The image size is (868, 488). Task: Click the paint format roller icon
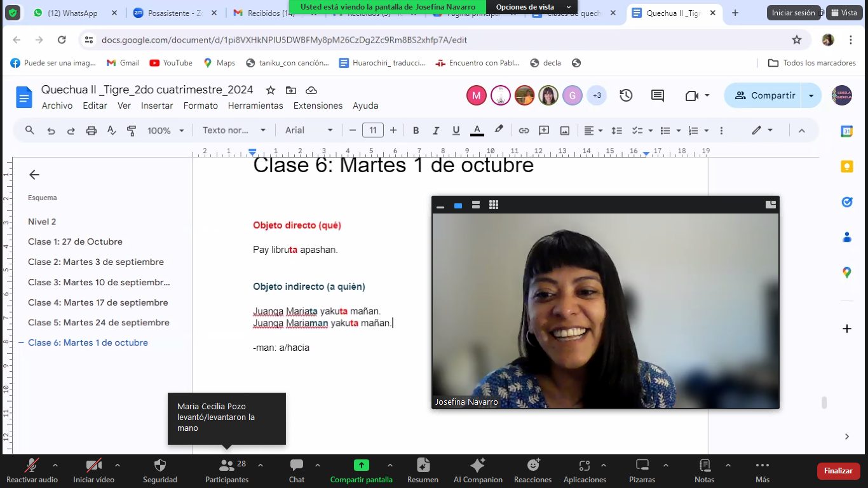(x=132, y=130)
